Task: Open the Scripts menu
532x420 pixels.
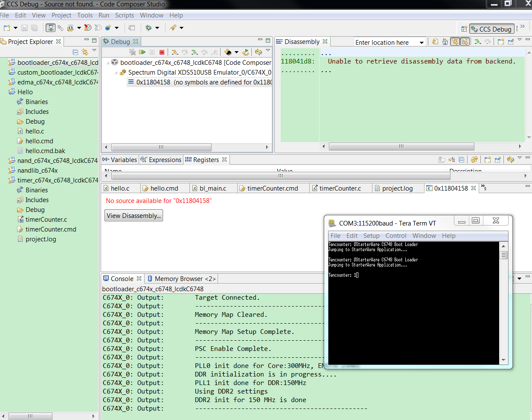Action: [x=124, y=15]
